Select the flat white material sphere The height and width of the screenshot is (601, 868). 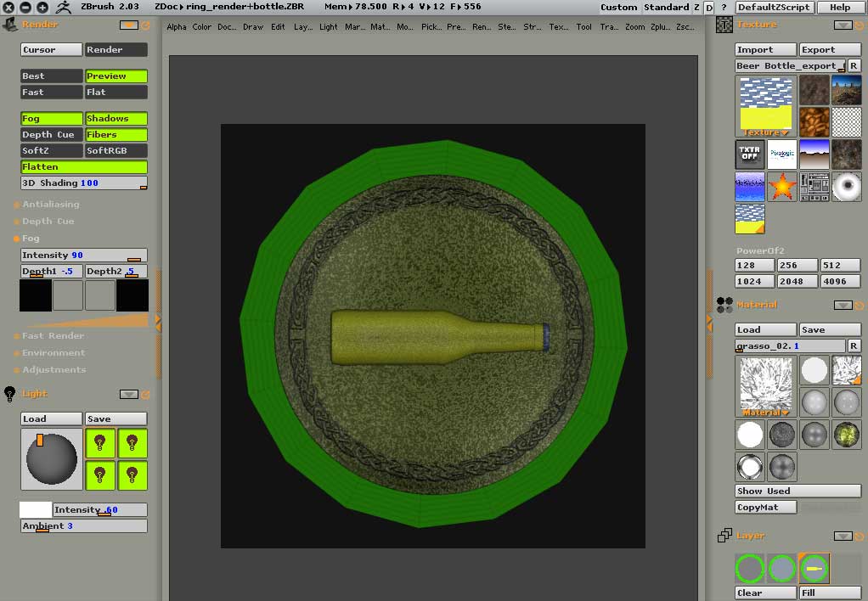click(x=749, y=435)
